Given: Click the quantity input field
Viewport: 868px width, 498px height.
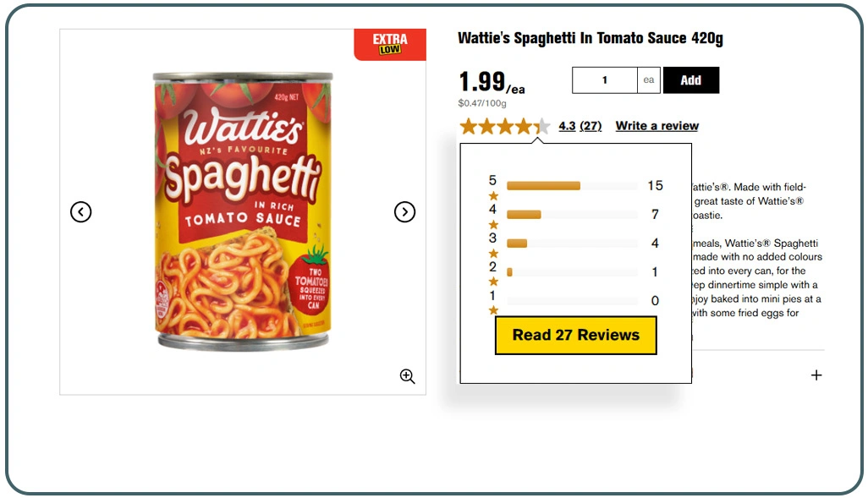Looking at the screenshot, I should 604,80.
